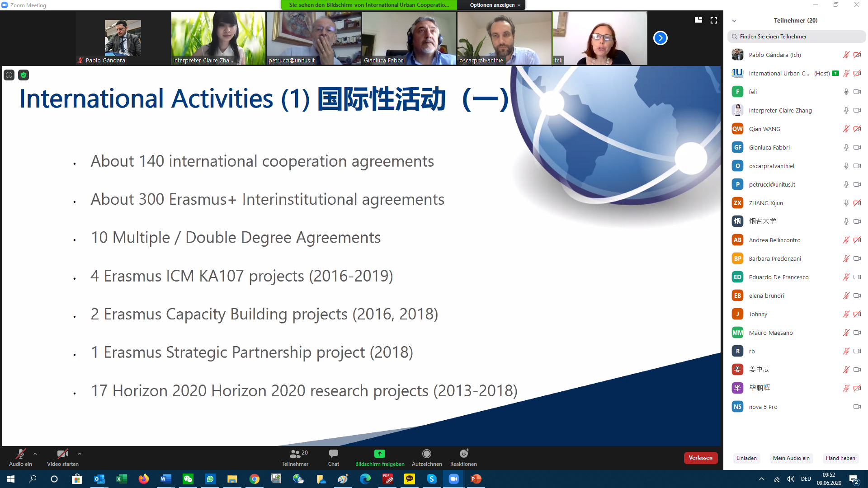Click the Hand heben button
The height and width of the screenshot is (488, 868).
click(x=840, y=458)
